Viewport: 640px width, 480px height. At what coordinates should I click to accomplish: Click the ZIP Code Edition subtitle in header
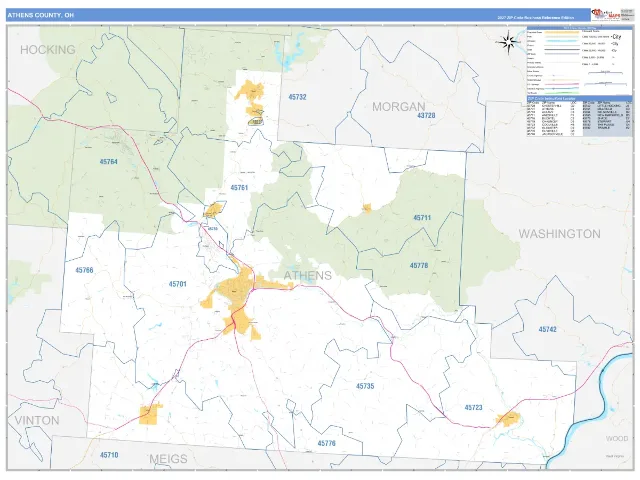536,18
